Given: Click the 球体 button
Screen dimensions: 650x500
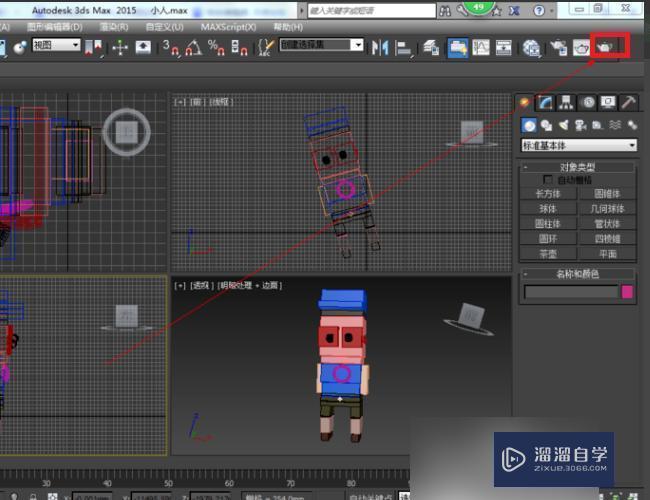Looking at the screenshot, I should click(x=549, y=209).
